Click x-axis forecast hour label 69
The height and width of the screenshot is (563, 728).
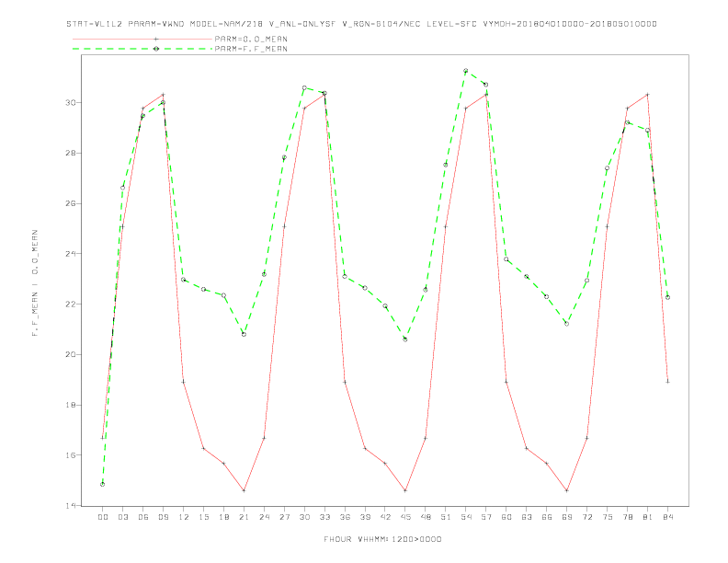click(x=567, y=517)
